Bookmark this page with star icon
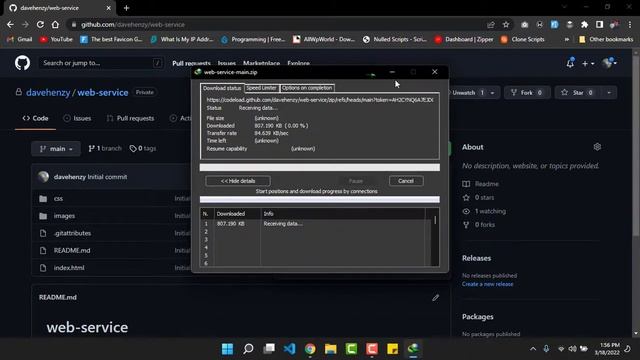The width and height of the screenshot is (640, 360). (506, 24)
